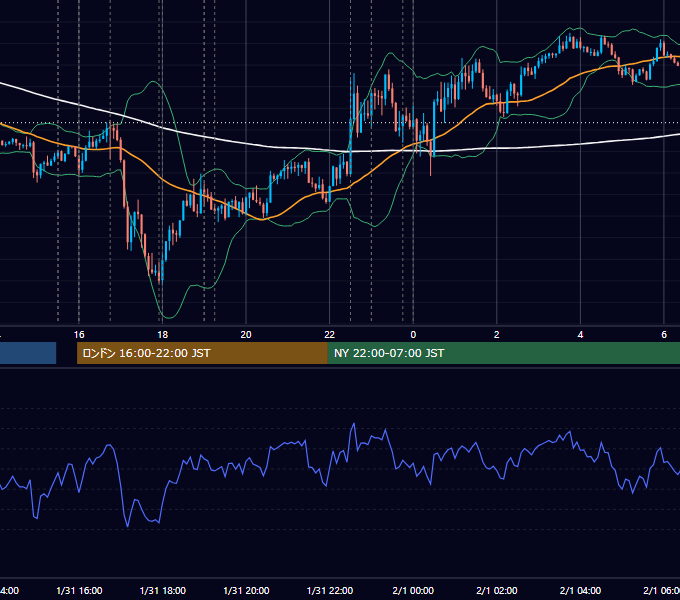Screen dimensions: 680x600
Task: Click the hour label 16 on chart axis
Action: 79,335
